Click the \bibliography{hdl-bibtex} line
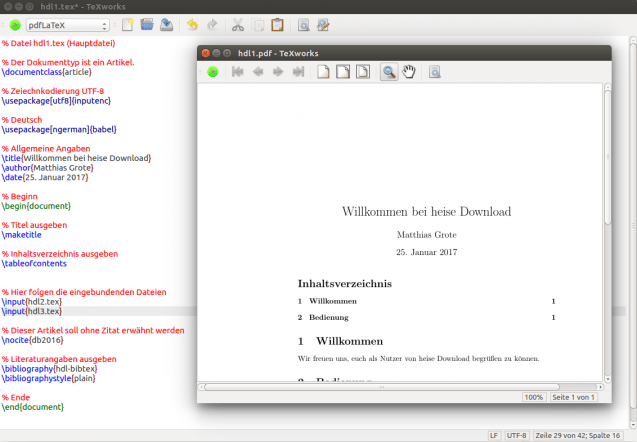Screen dimensions: 637x442 pyautogui.click(x=50, y=369)
